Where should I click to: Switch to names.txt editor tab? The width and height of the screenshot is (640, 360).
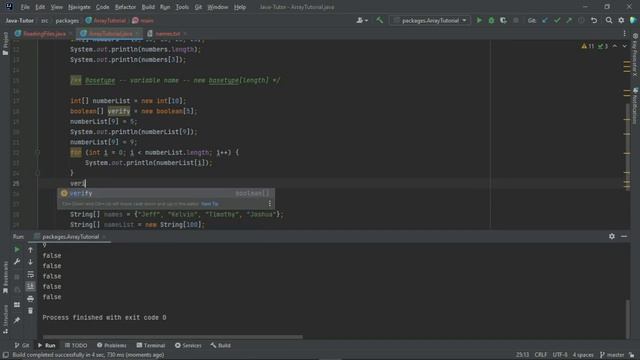[167, 33]
